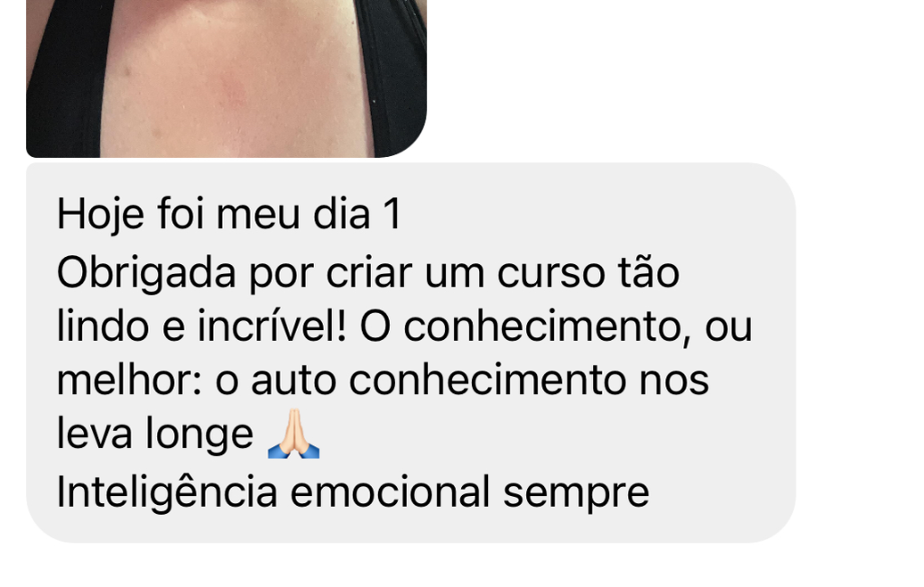Click the word 'criar'
The image size is (924, 587).
click(369, 272)
